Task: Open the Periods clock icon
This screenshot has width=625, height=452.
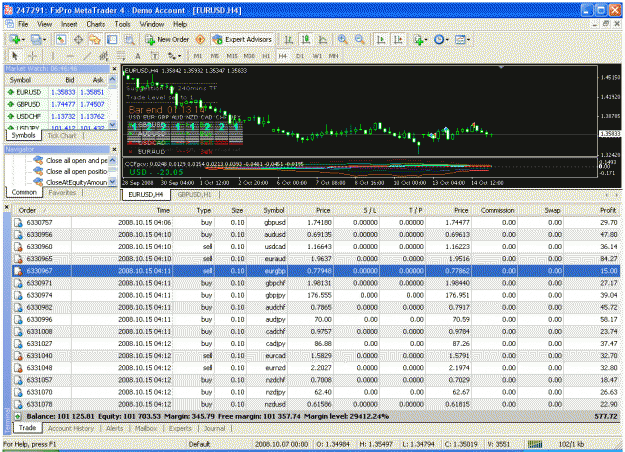Action: (x=439, y=39)
